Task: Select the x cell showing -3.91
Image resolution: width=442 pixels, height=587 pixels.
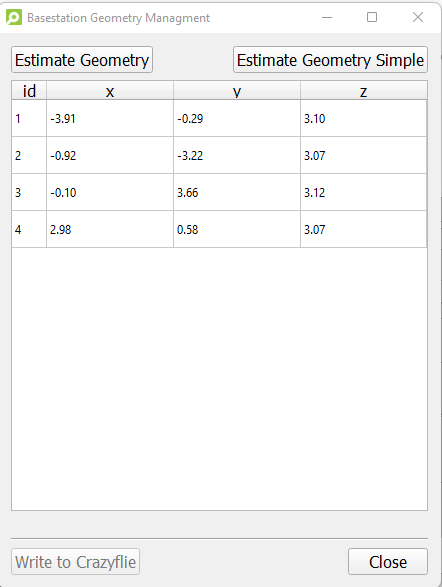Action: (110, 118)
